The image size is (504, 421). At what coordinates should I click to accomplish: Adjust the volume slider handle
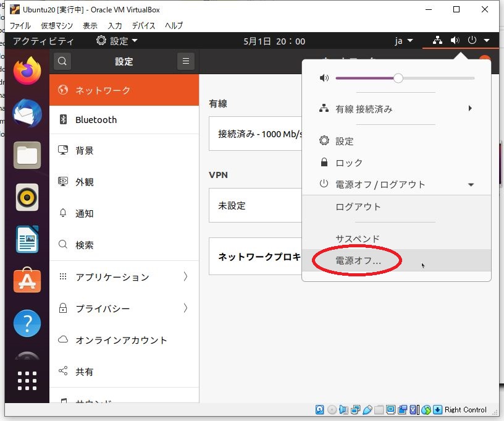pyautogui.click(x=398, y=78)
